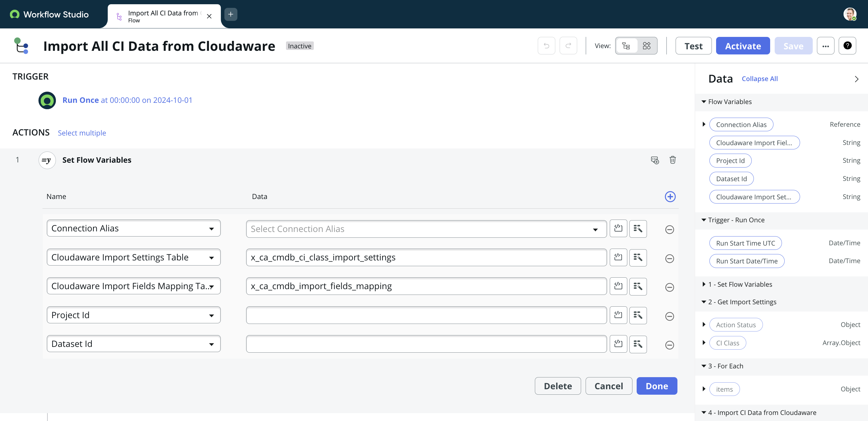Click the redo arrow icon

click(x=568, y=46)
